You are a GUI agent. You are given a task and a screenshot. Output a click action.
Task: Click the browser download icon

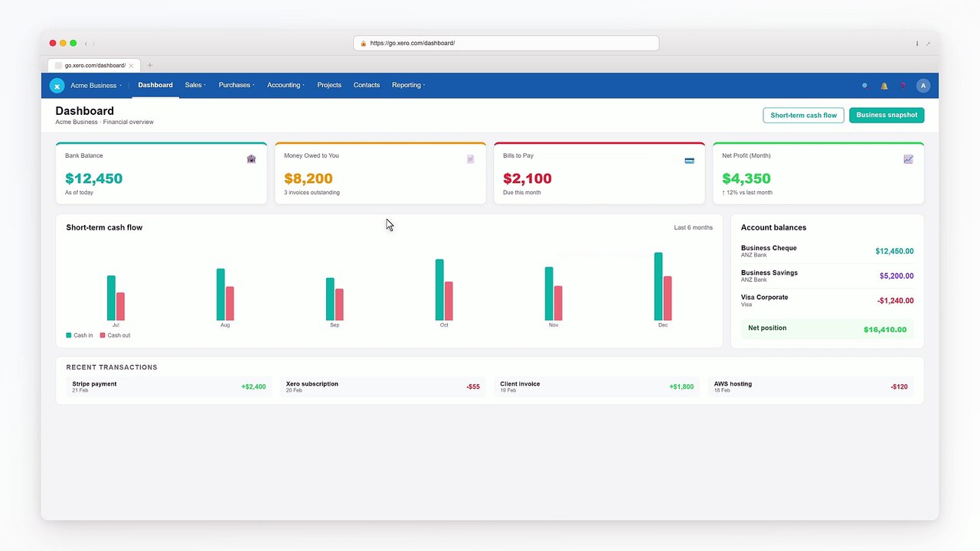[x=916, y=44]
